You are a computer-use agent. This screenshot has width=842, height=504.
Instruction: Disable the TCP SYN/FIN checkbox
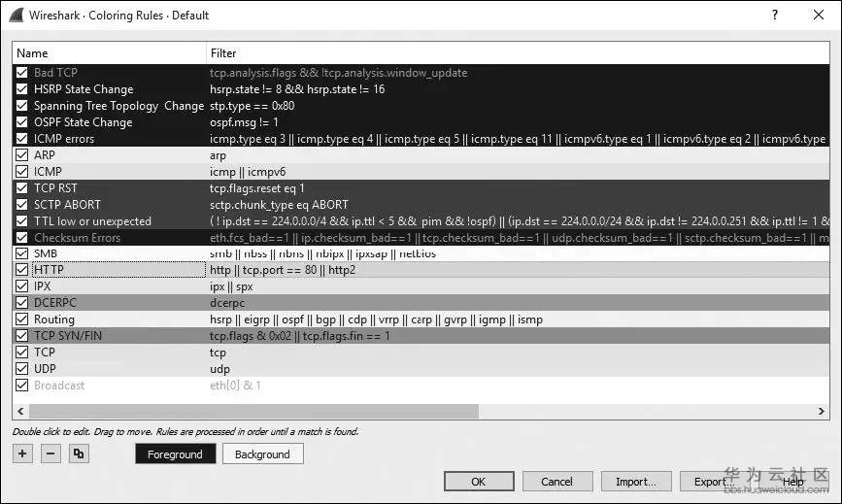(x=22, y=336)
